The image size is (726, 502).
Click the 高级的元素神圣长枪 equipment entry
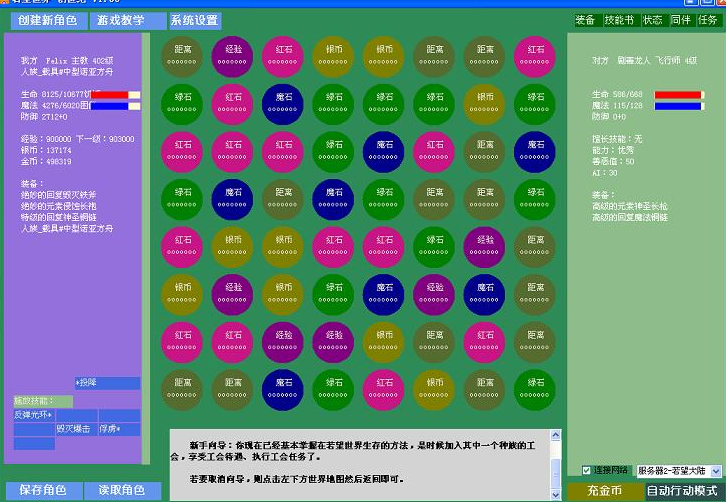630,206
